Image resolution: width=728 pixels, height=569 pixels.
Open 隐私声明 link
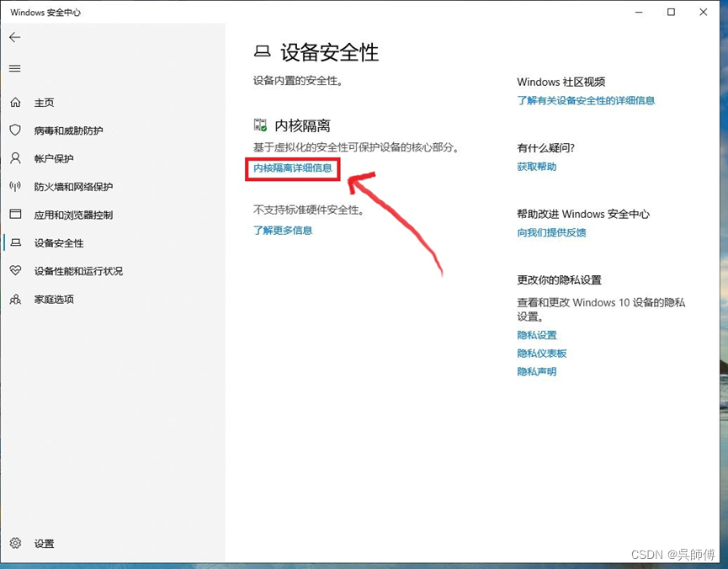point(537,371)
